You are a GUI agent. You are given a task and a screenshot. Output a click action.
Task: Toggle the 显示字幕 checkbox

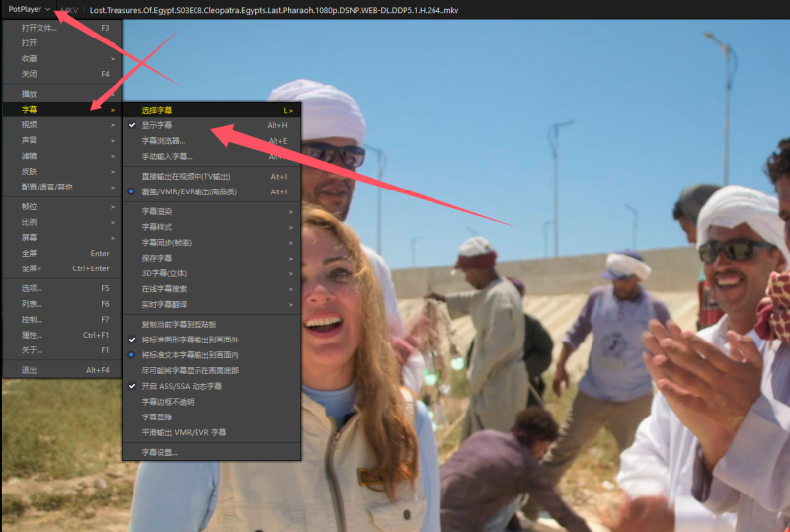click(x=156, y=125)
